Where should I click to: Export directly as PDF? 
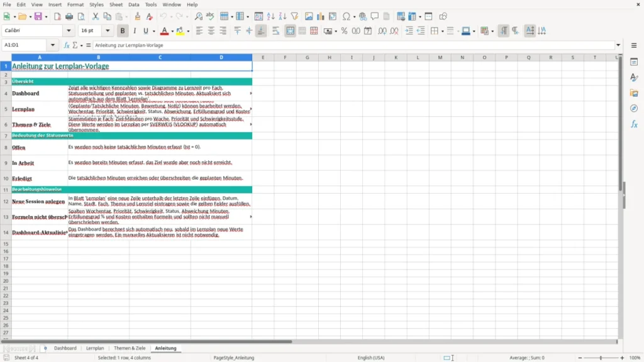[57, 16]
